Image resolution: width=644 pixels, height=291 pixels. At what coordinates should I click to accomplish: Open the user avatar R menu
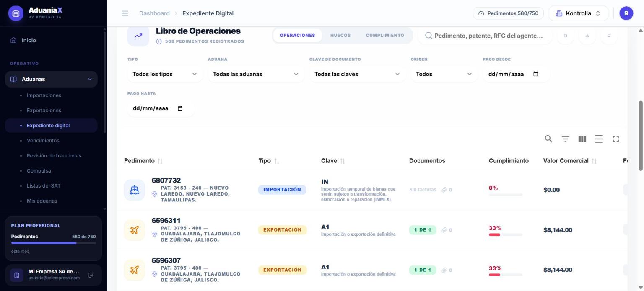pos(626,13)
